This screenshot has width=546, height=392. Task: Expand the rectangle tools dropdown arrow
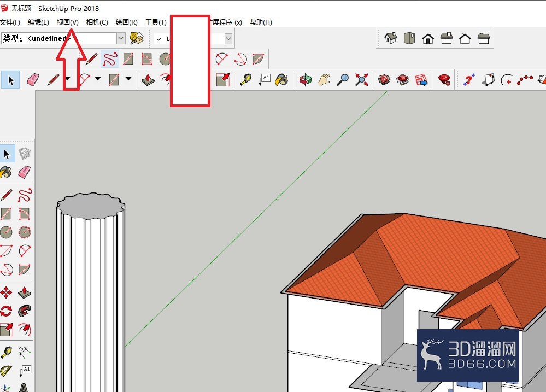128,79
